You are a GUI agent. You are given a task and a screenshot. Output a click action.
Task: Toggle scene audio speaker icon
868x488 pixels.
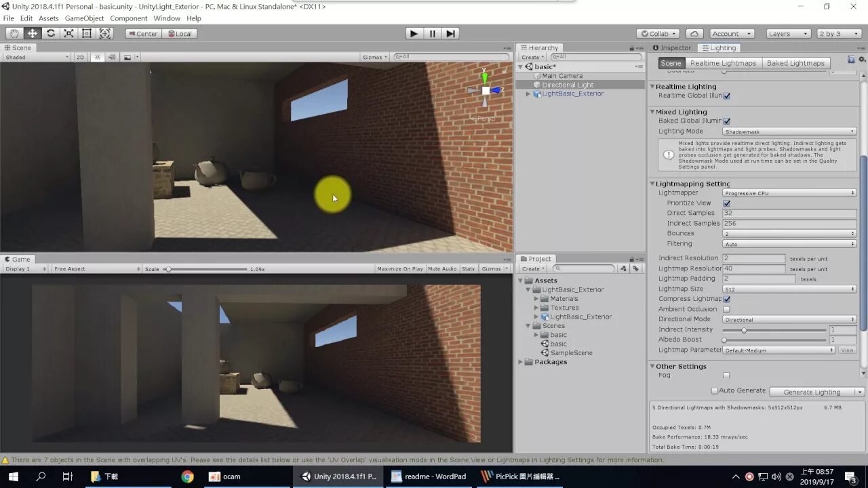[112, 57]
